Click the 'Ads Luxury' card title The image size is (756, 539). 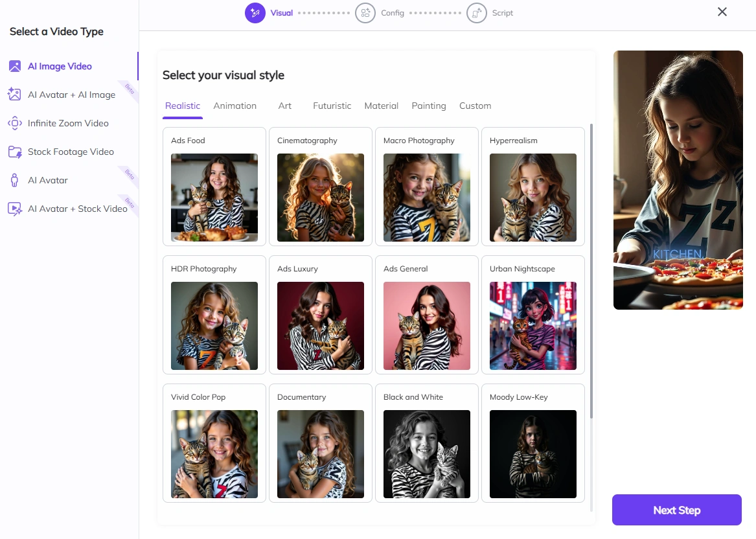(x=297, y=269)
